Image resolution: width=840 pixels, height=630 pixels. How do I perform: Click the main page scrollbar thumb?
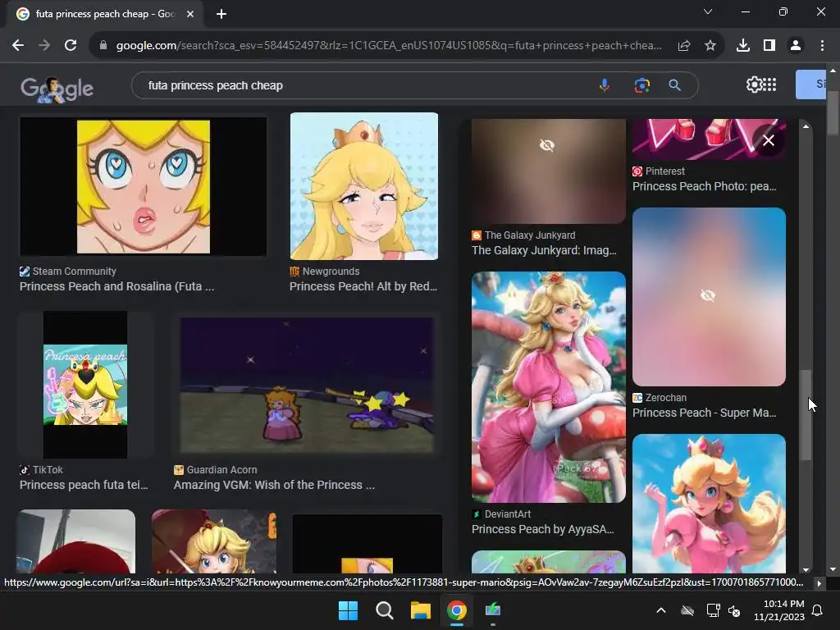(833, 113)
